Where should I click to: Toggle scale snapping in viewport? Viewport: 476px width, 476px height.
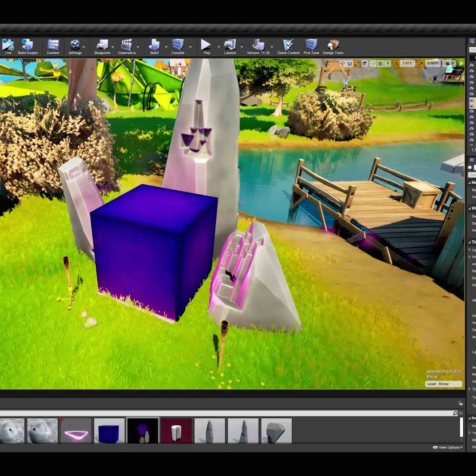tap(421, 64)
